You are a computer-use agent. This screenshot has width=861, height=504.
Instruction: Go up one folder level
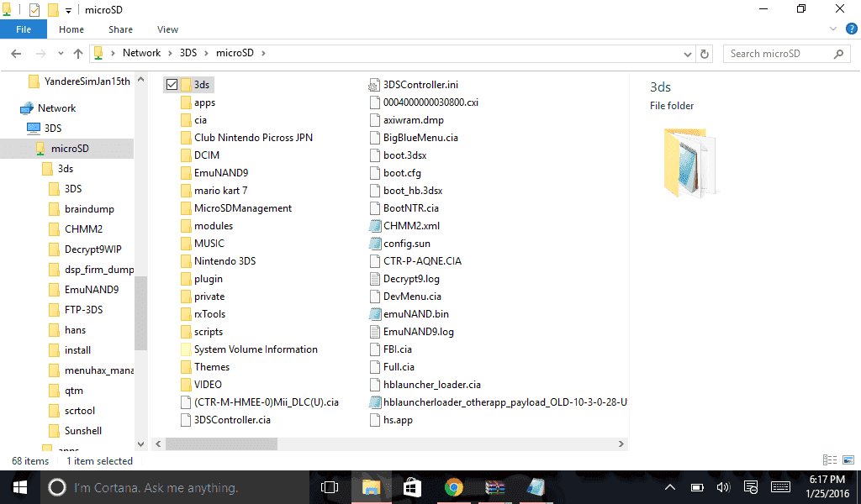[78, 54]
